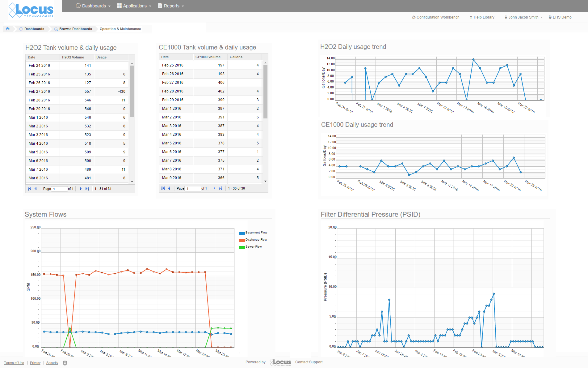Click the Configuration Workbench gear icon
This screenshot has width=588, height=368.
[414, 17]
